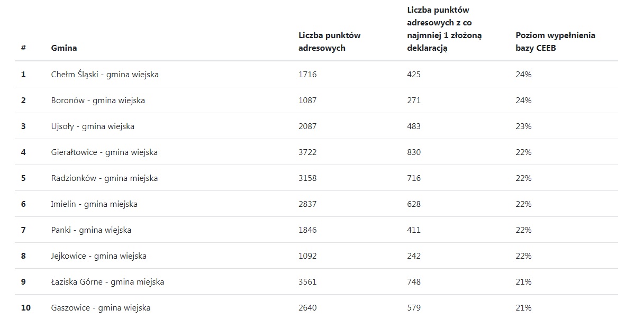Viewport: 644px width, 319px height.
Task: Click Gaszowice - gmina wiejska
Action: tap(101, 308)
